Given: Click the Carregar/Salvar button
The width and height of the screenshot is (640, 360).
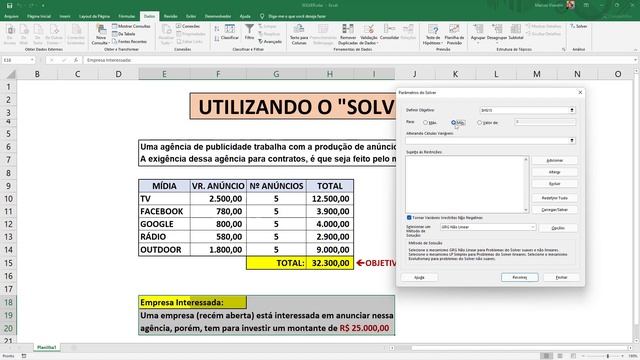Looking at the screenshot, I should 554,210.
